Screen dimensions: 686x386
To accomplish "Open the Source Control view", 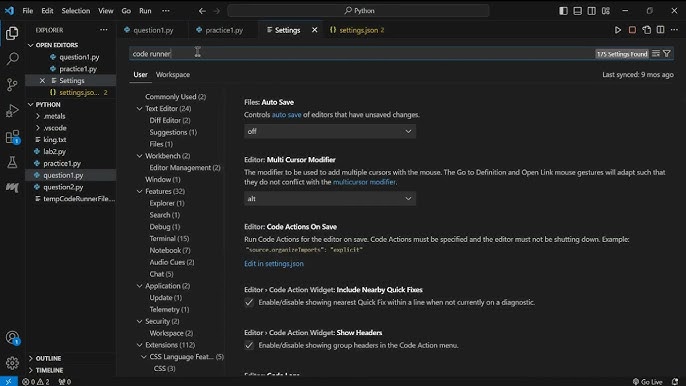I will pos(12,84).
